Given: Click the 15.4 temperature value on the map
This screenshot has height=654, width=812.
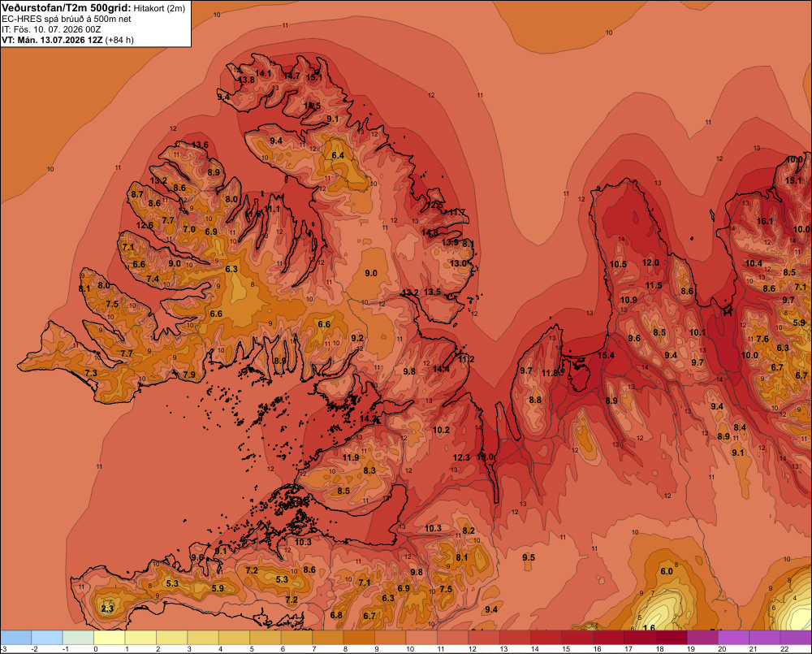Looking at the screenshot, I should click(606, 355).
